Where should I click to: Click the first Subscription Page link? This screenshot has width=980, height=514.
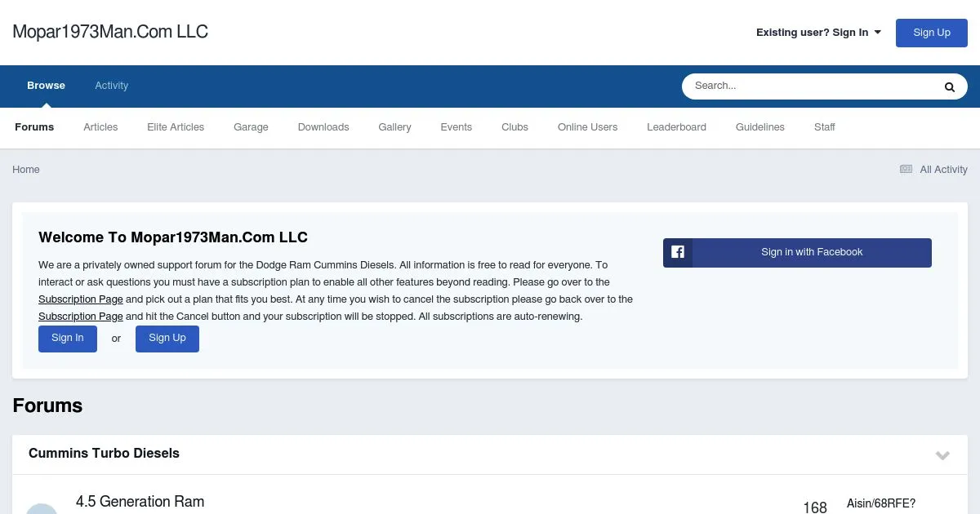81,299
